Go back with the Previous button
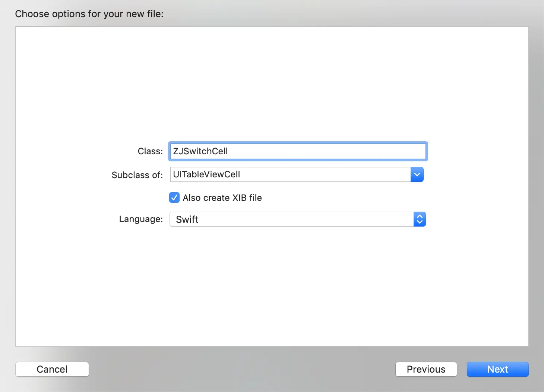The height and width of the screenshot is (392, 544). pos(426,369)
